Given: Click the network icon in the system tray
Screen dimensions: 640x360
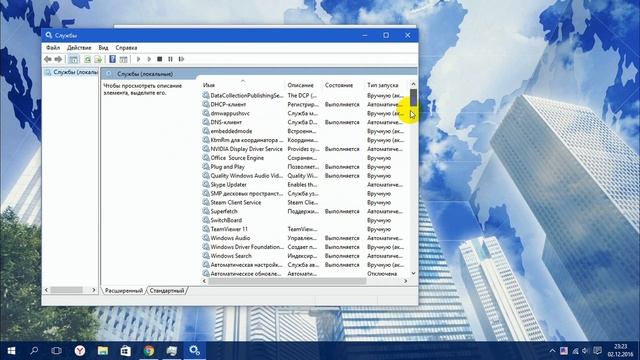Looking at the screenshot, I should (x=575, y=351).
